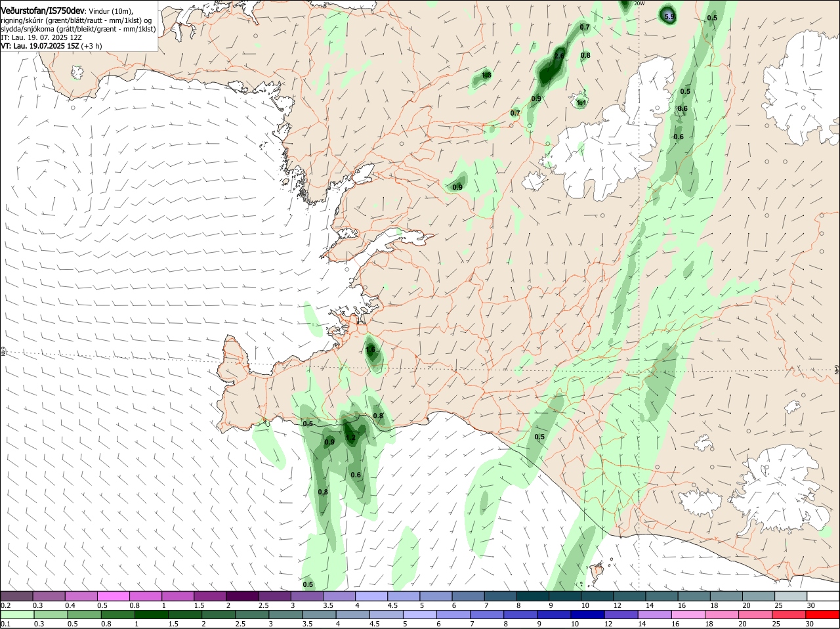
Task: Click the 1.1 precipitation value on the map
Action: tap(581, 102)
